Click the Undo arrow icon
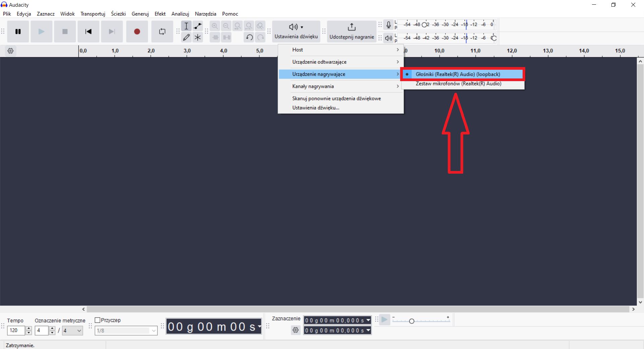 pos(249,37)
